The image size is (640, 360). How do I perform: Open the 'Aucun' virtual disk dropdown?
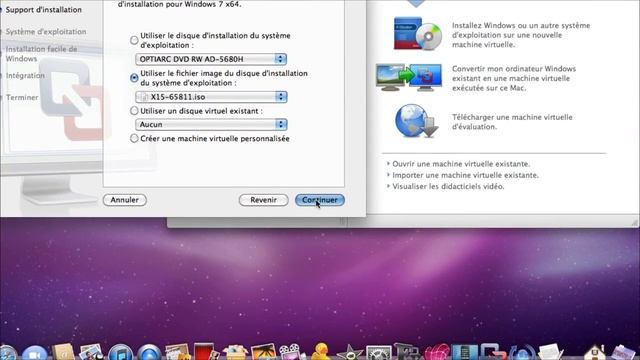(211, 124)
